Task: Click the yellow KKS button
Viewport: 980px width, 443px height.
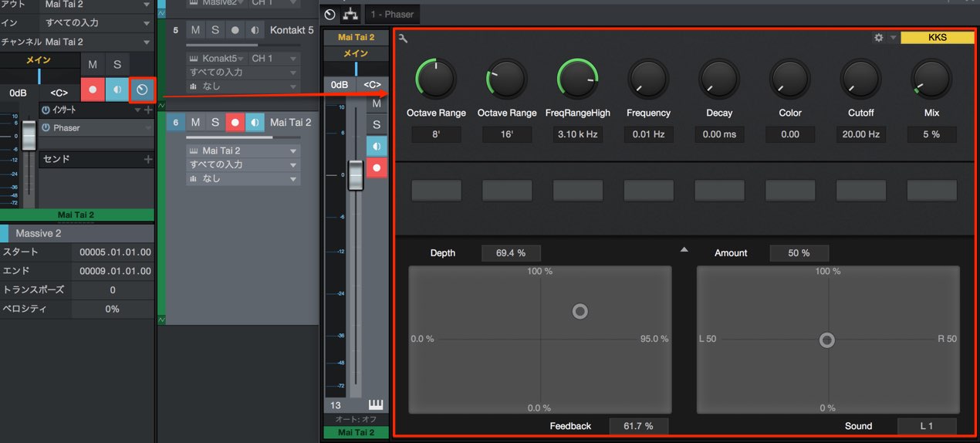Action: 938,37
